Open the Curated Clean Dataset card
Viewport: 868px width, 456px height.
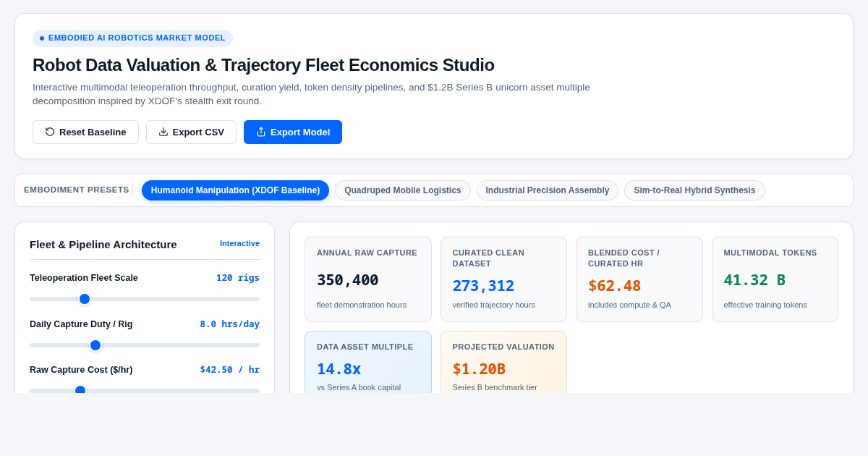503,279
